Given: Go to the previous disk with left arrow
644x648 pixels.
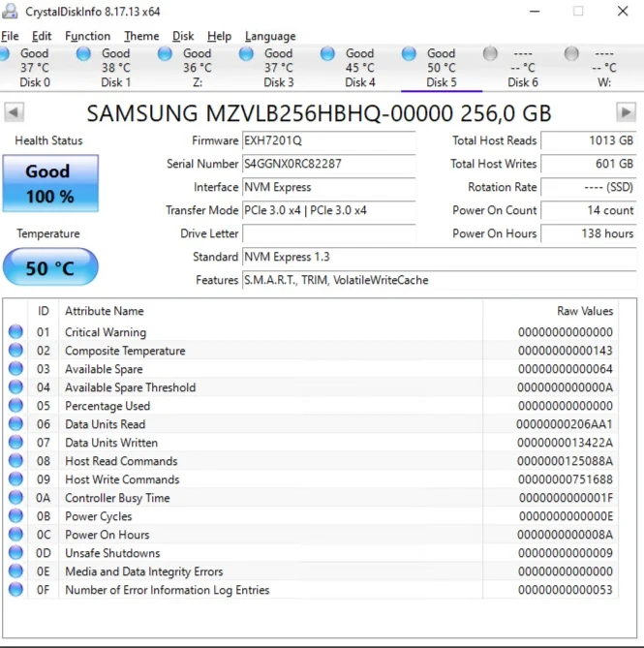Looking at the screenshot, I should coord(15,112).
